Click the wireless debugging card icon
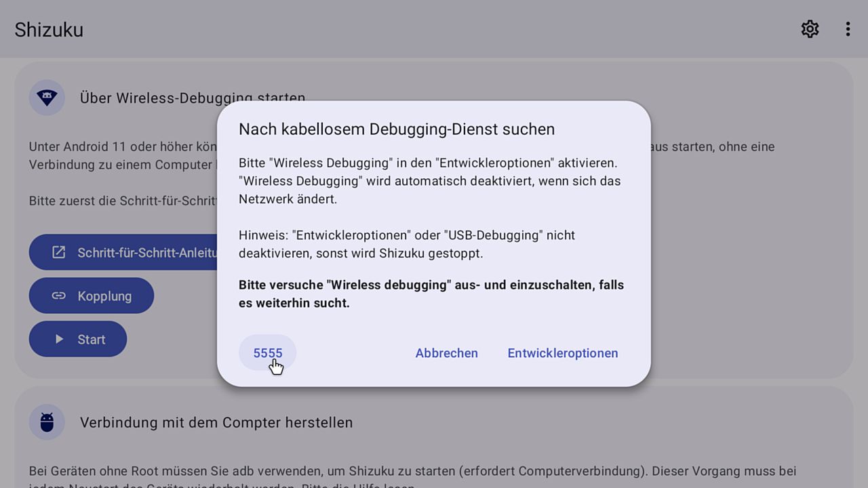Image resolution: width=868 pixels, height=488 pixels. click(47, 98)
